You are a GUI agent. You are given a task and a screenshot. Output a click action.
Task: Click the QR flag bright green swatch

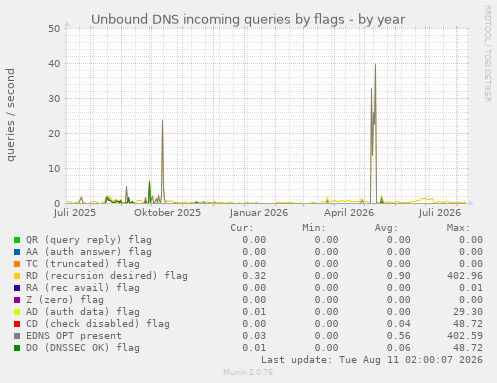[17, 240]
